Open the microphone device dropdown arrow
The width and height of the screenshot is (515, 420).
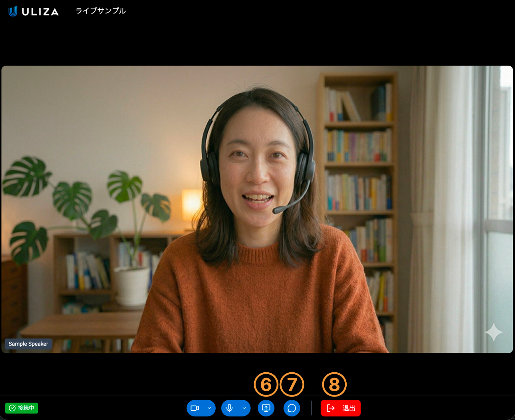244,408
